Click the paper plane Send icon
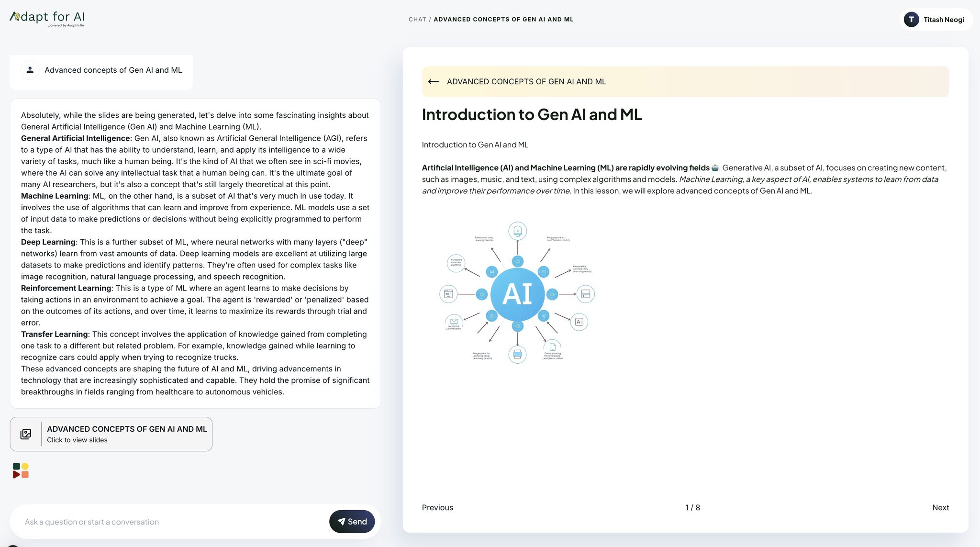The image size is (980, 547). tap(341, 522)
